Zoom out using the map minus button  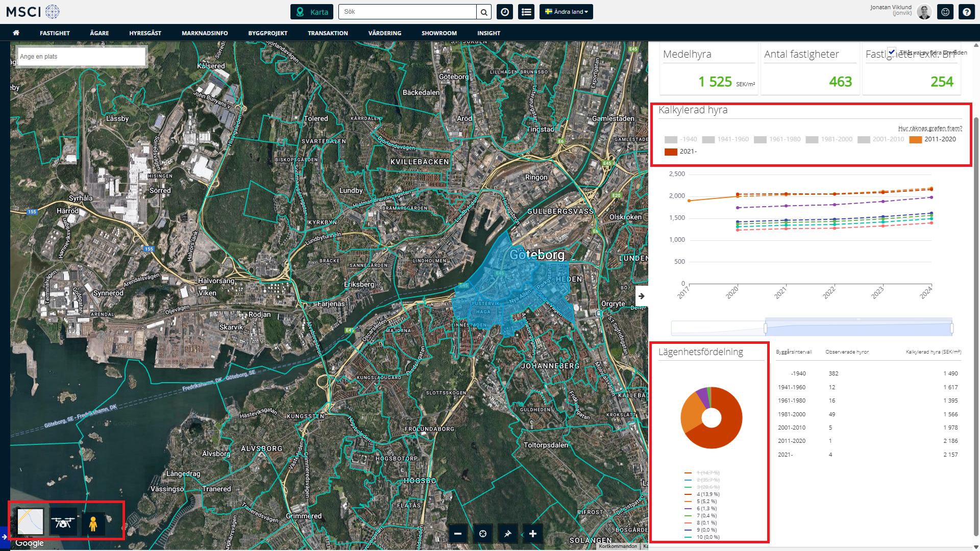pos(458,534)
